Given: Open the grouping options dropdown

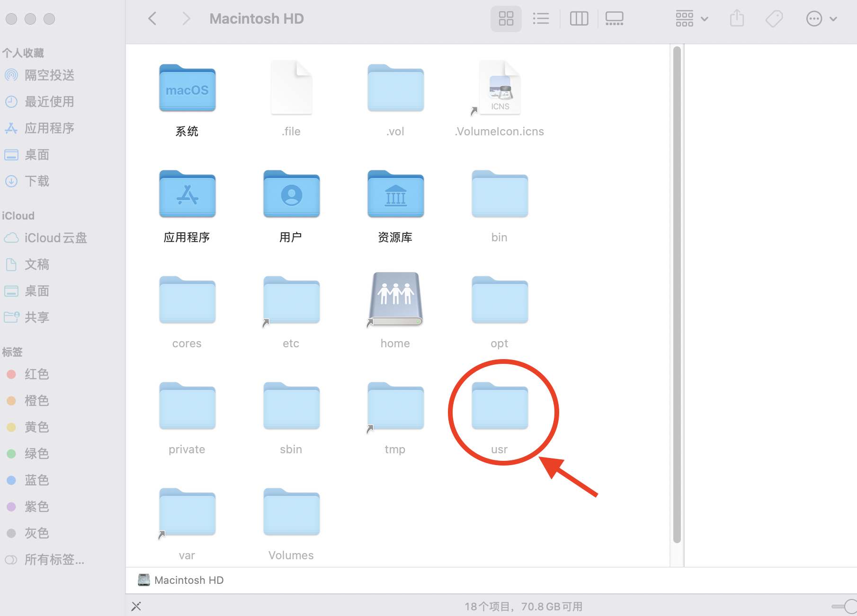Looking at the screenshot, I should [691, 18].
